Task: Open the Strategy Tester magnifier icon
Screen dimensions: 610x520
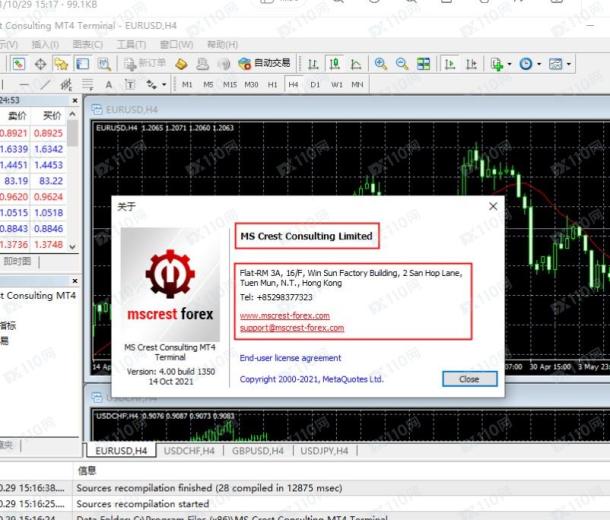Action: tap(104, 63)
